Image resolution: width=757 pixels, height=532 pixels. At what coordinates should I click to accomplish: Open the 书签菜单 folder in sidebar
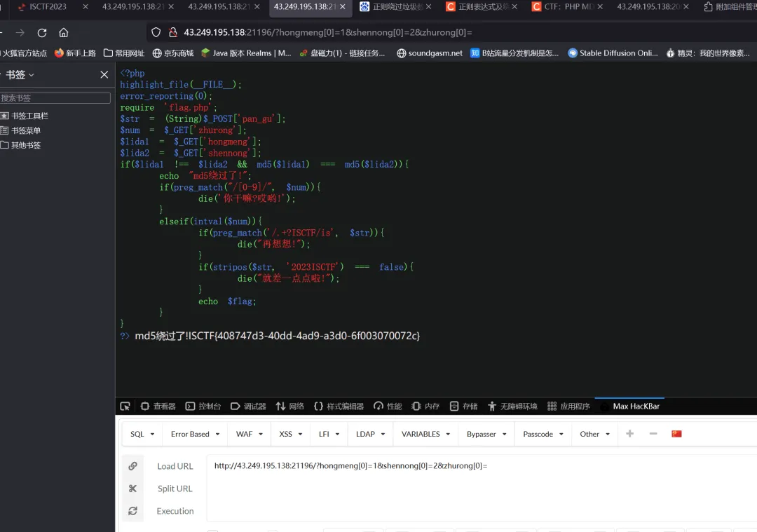coord(21,130)
